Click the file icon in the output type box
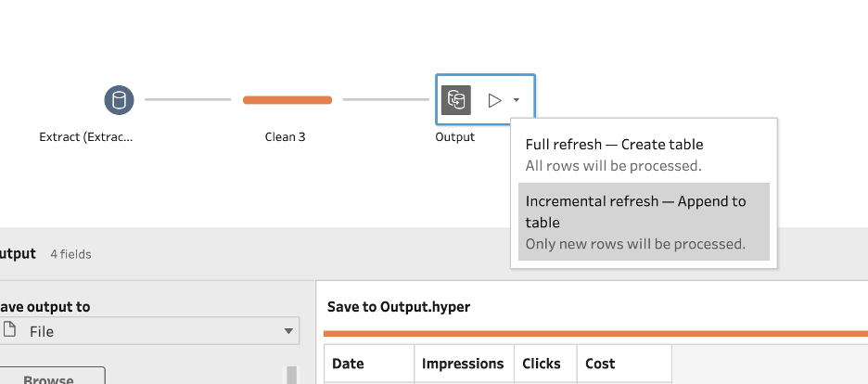The image size is (868, 384). (x=10, y=330)
